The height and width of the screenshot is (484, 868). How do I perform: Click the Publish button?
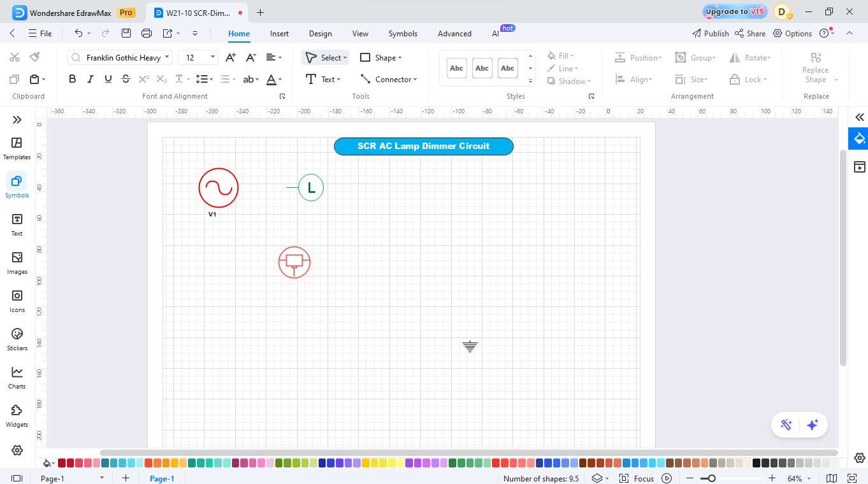pyautogui.click(x=710, y=33)
